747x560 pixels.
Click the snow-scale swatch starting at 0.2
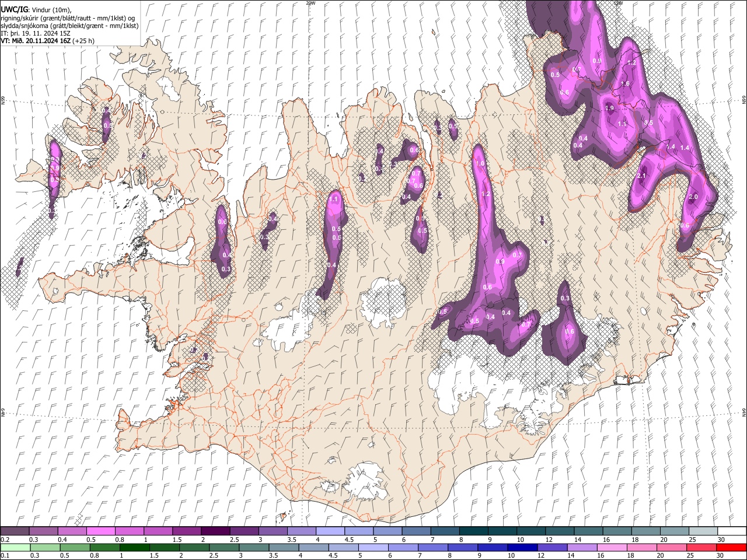coord(15,531)
